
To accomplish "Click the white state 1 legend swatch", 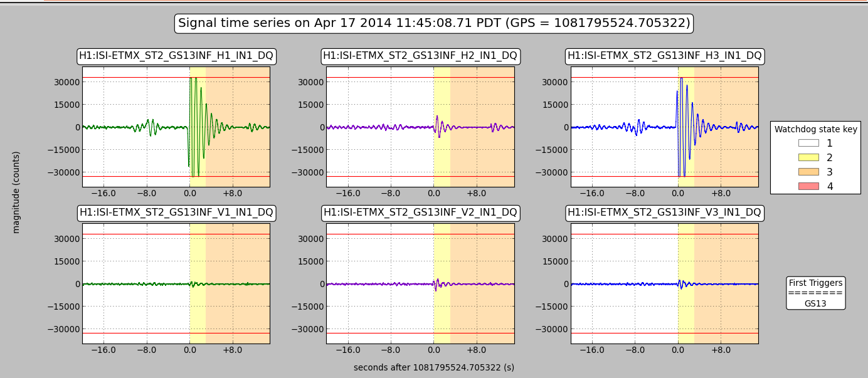I will [808, 143].
